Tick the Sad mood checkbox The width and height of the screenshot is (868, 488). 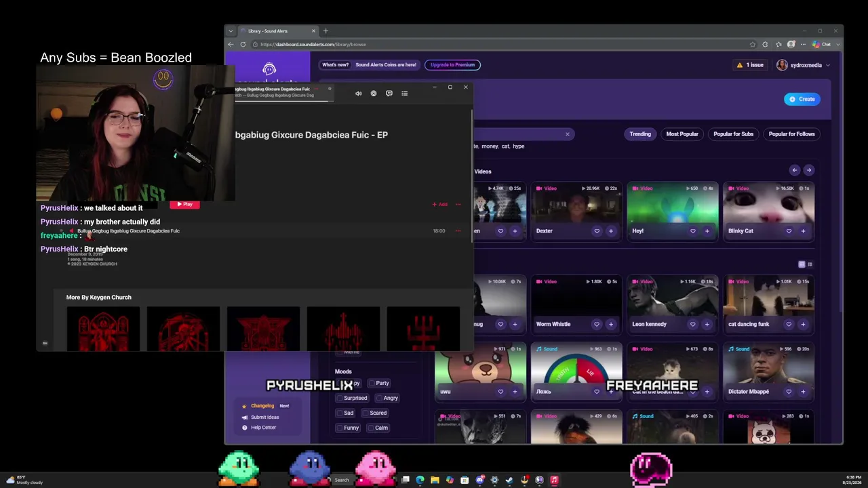click(x=340, y=413)
